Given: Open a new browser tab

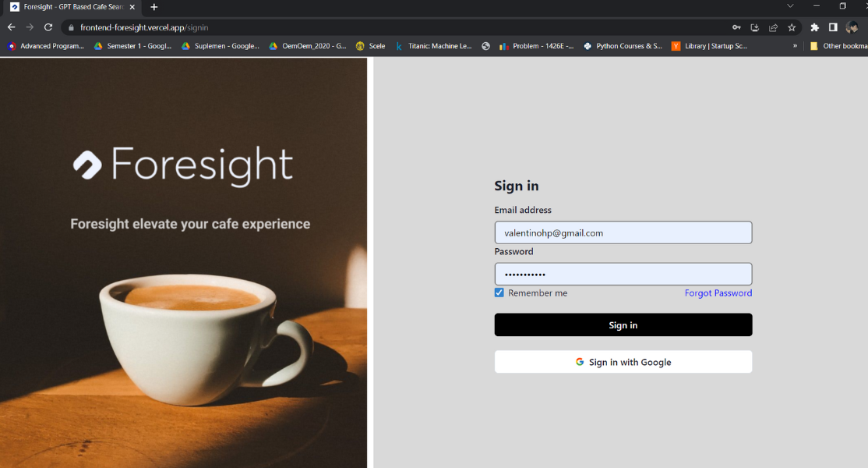Looking at the screenshot, I should tap(154, 7).
